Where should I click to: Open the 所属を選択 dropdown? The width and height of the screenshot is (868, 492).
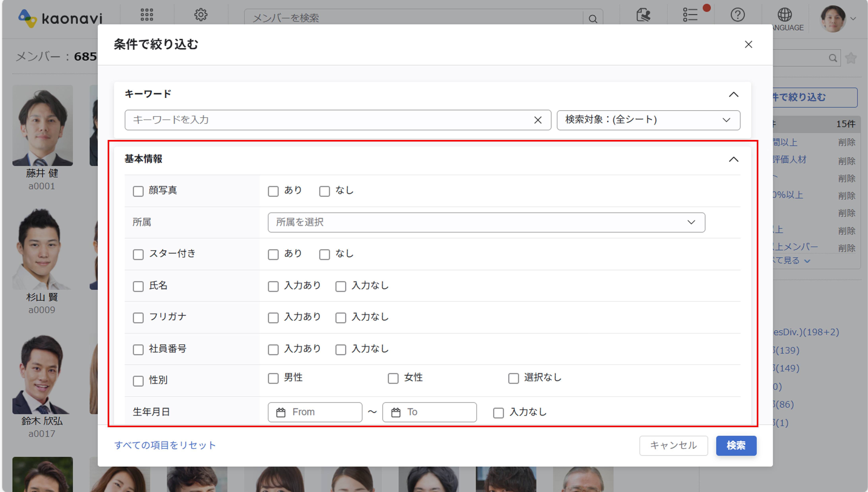pos(486,222)
